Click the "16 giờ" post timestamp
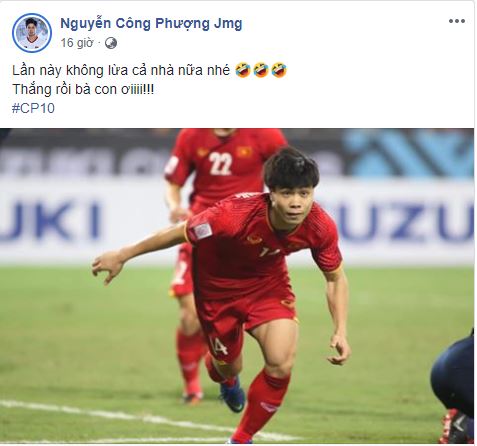 (77, 43)
